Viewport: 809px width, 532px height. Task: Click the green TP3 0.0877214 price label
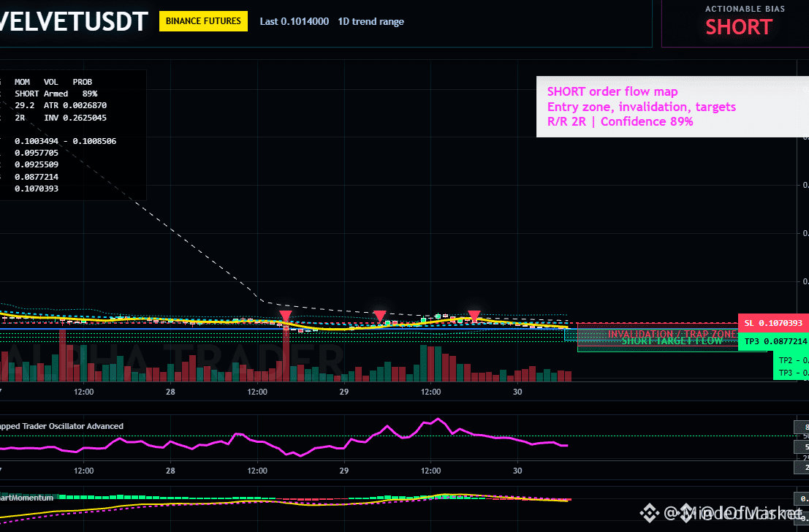pyautogui.click(x=773, y=341)
